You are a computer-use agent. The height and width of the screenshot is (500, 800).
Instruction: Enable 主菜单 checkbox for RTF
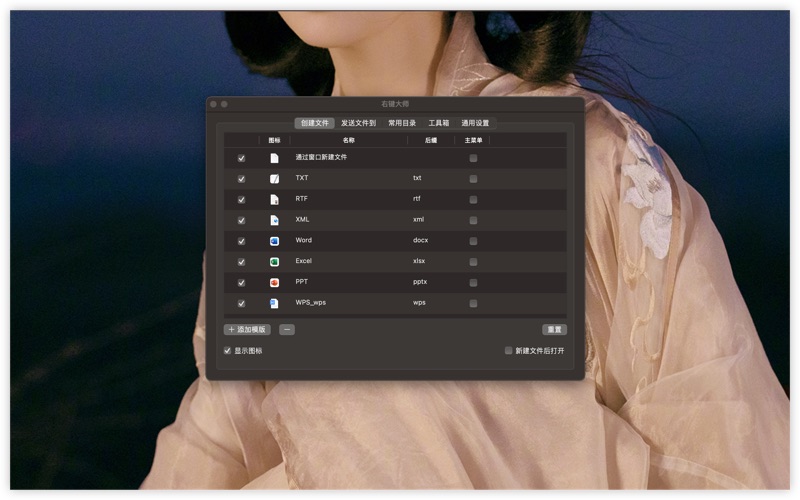pyautogui.click(x=473, y=199)
